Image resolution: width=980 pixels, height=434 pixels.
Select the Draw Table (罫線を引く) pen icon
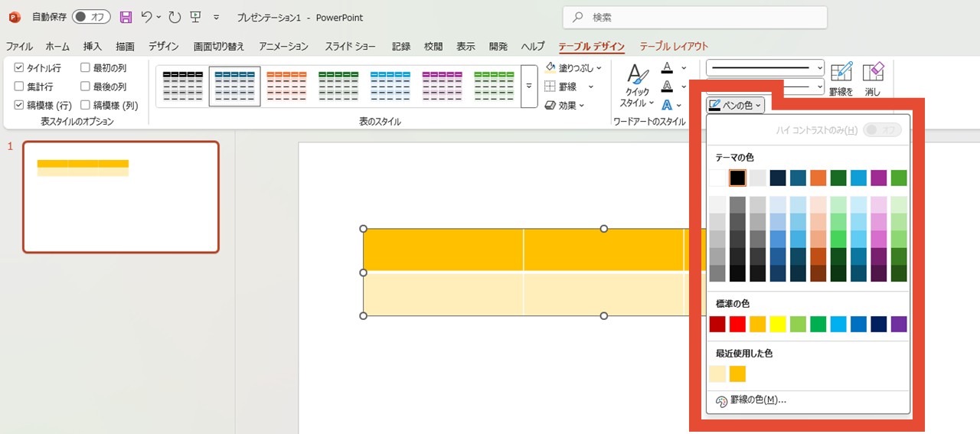[x=841, y=73]
